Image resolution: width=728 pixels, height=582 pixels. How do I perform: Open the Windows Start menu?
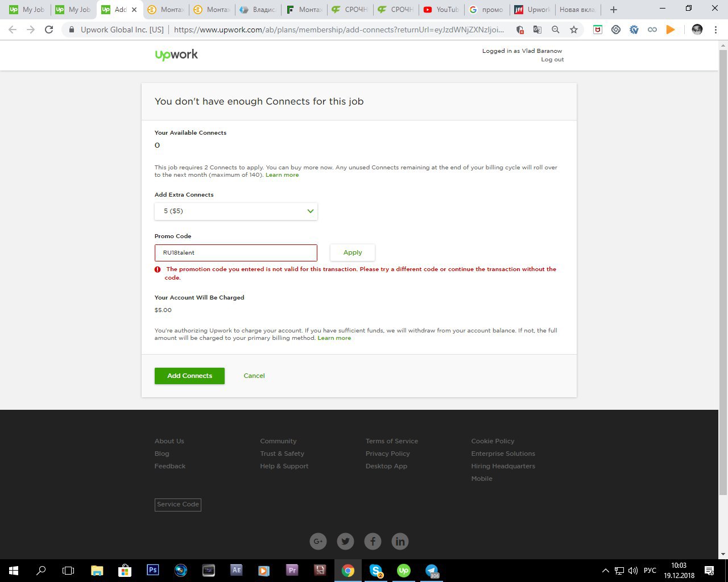tap(14, 571)
